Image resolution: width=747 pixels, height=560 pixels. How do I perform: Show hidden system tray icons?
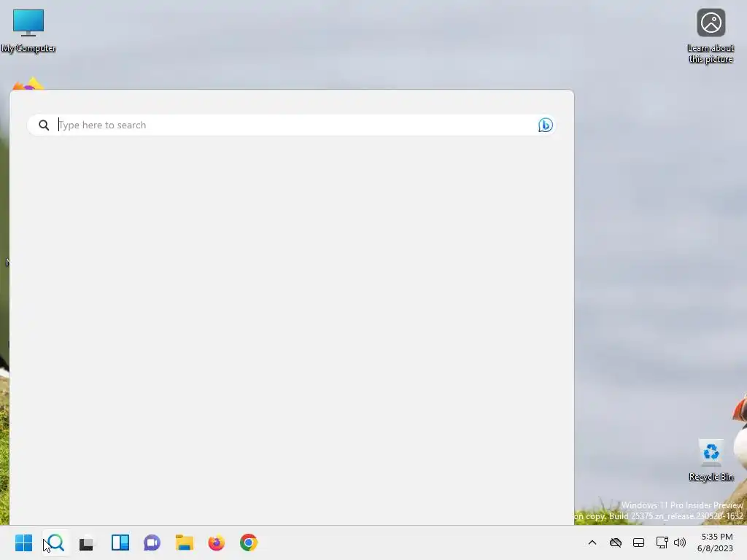pos(592,542)
